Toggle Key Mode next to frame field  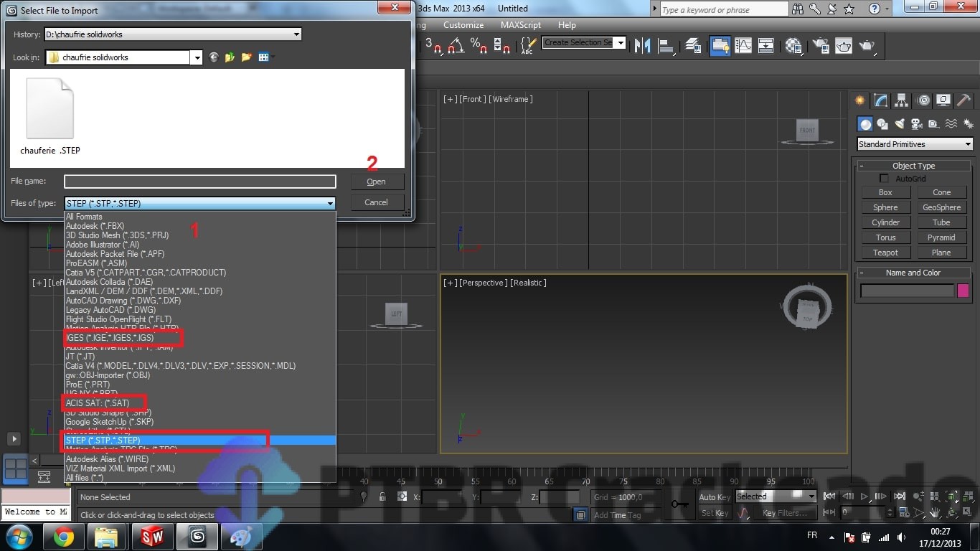click(x=830, y=512)
